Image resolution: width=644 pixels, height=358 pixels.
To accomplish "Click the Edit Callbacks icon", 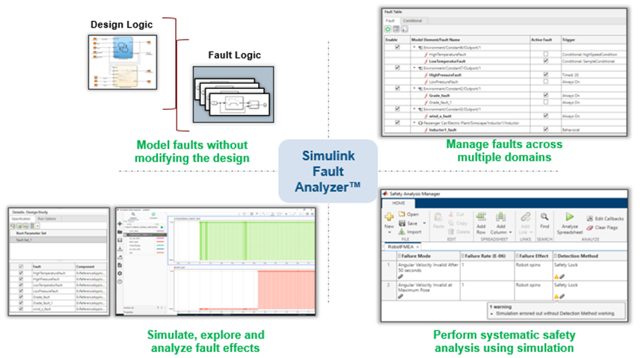I will click(x=590, y=218).
